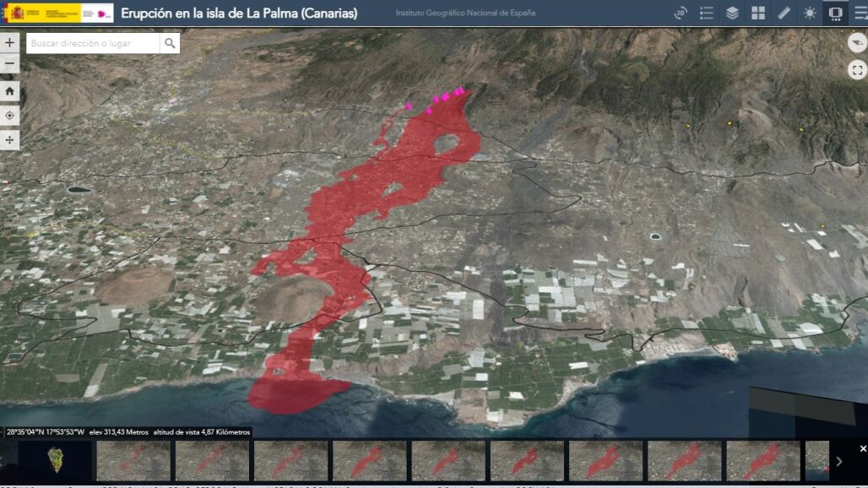Image resolution: width=868 pixels, height=488 pixels.
Task: Close the slides strip with X
Action: click(x=863, y=448)
